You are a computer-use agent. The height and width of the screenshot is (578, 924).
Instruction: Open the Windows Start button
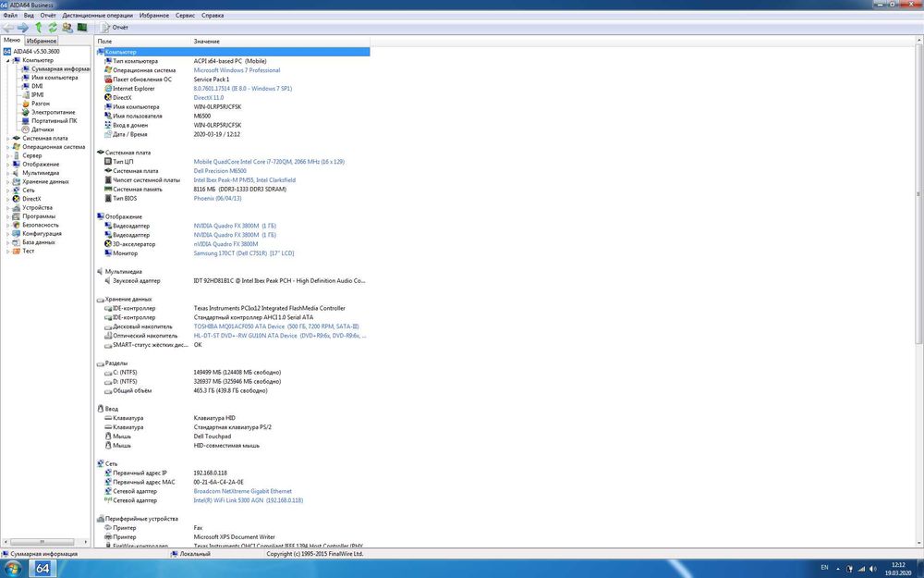13,569
